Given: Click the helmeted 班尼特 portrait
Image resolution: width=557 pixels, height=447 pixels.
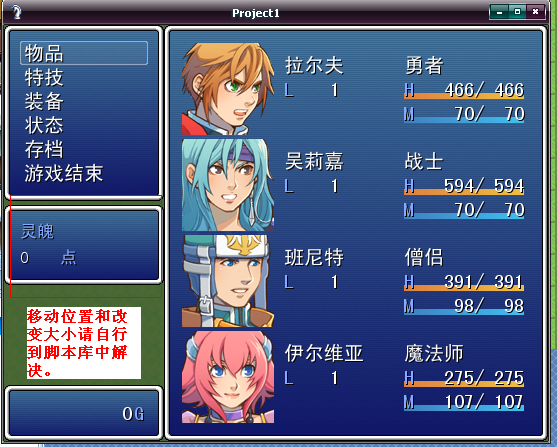Looking at the screenshot, I should coord(228,281).
